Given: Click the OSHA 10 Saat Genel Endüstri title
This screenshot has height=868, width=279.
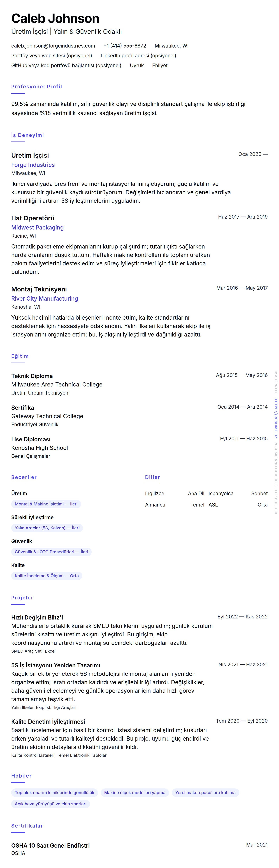Looking at the screenshot, I should pos(50,845).
